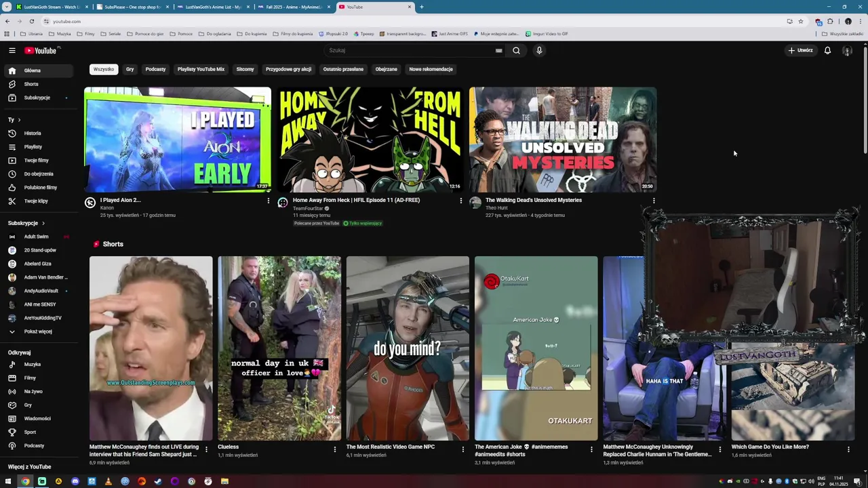Open the YouTube hamburger guide menu

coord(12,50)
